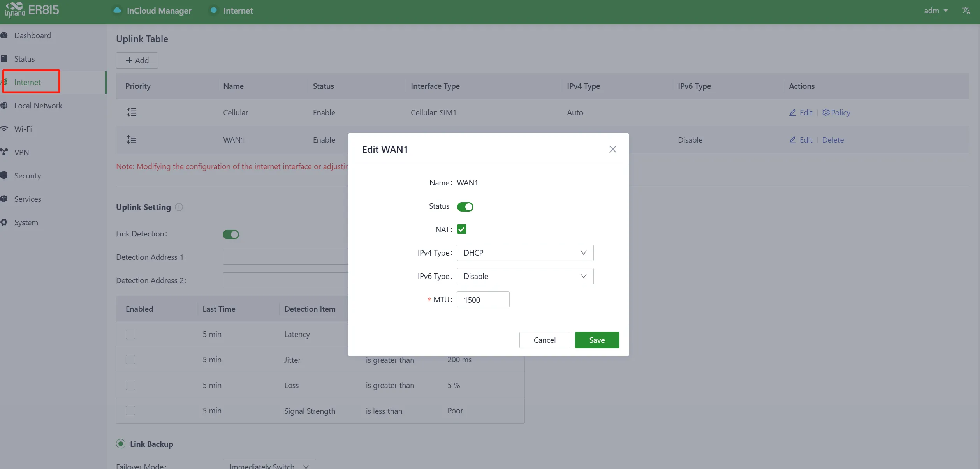Click the inhand ER815 logo
The height and width of the screenshot is (469, 980).
pos(32,10)
